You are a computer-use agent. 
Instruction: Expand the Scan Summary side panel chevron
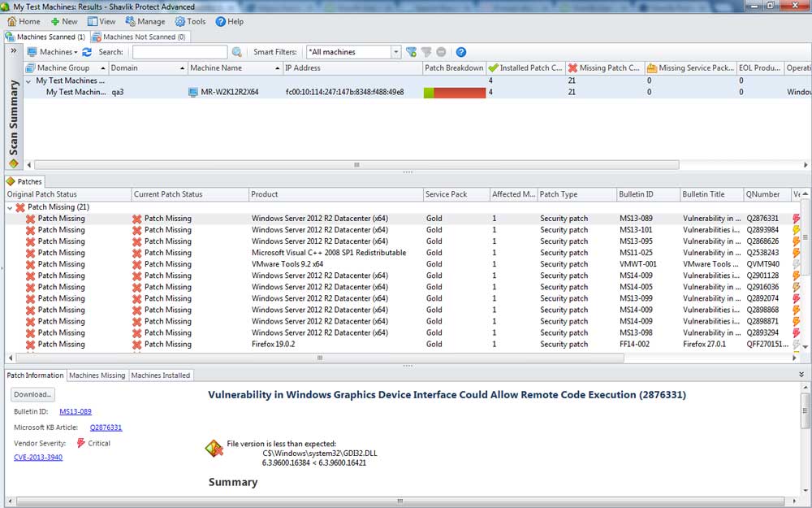pos(14,50)
